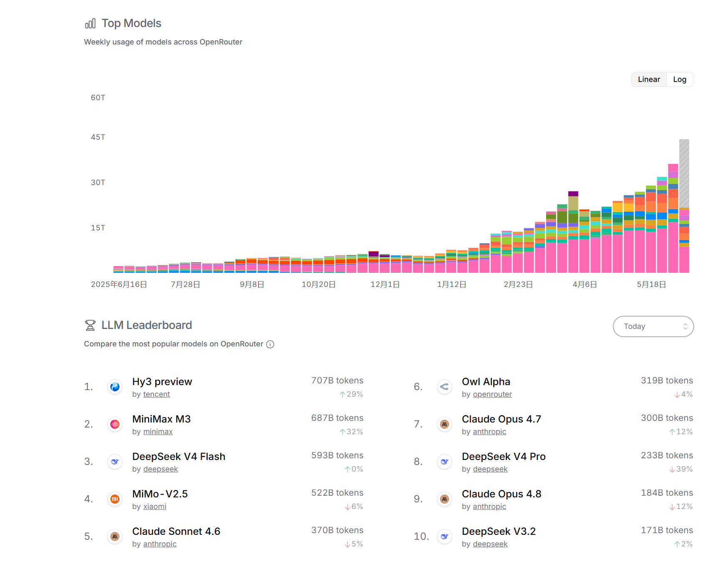The height and width of the screenshot is (571, 728).
Task: Switch the chart scale to Log
Action: 680,79
